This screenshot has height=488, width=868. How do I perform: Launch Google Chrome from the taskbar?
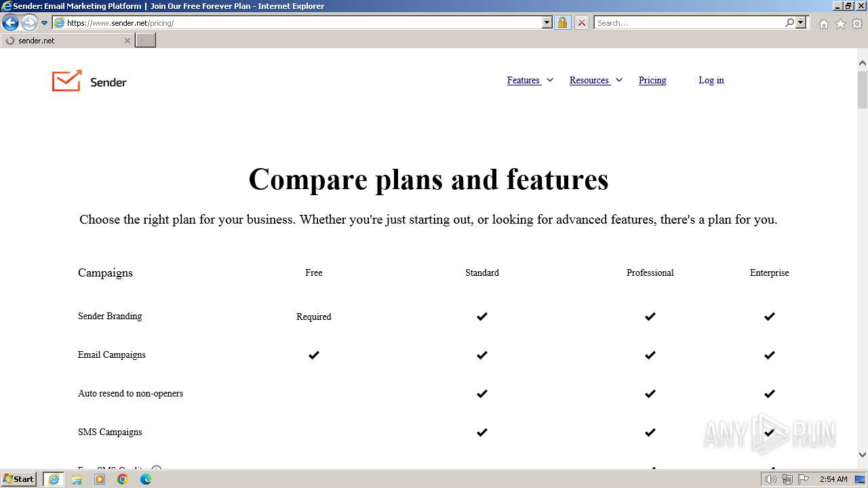tap(123, 479)
